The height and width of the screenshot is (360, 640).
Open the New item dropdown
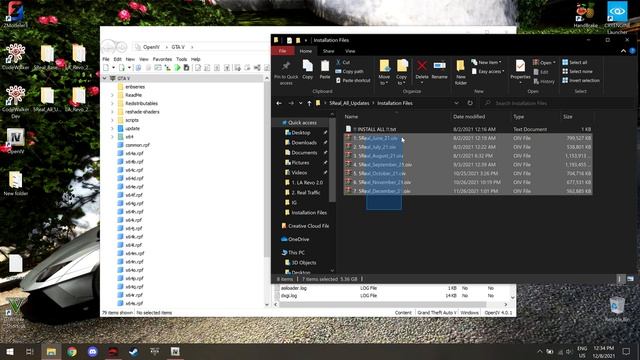pyautogui.click(x=486, y=62)
